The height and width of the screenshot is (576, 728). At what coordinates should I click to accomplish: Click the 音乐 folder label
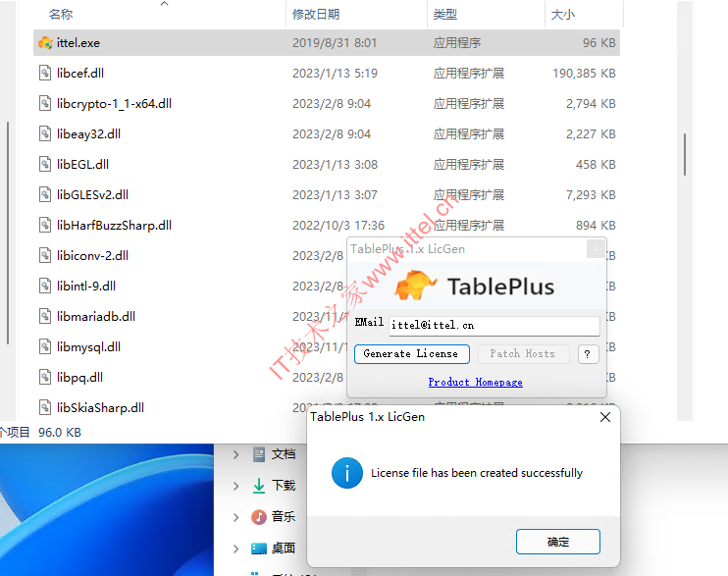click(x=284, y=516)
